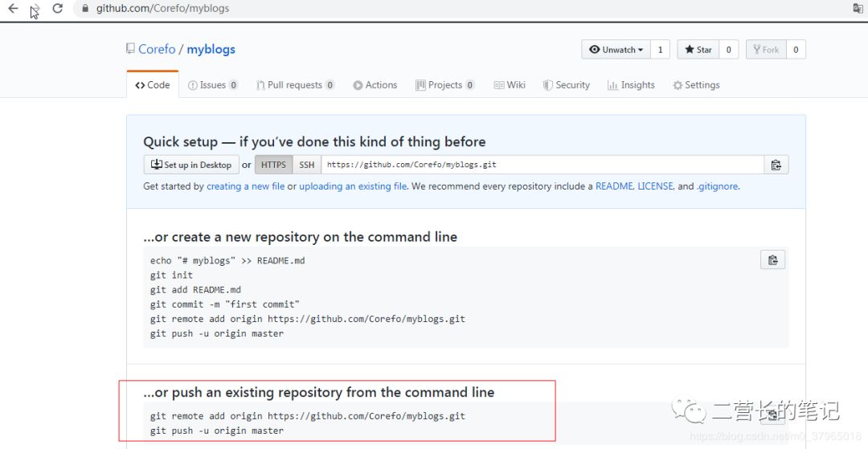Click the echo "# myblogs" line
The height and width of the screenshot is (449, 868).
[x=227, y=260]
